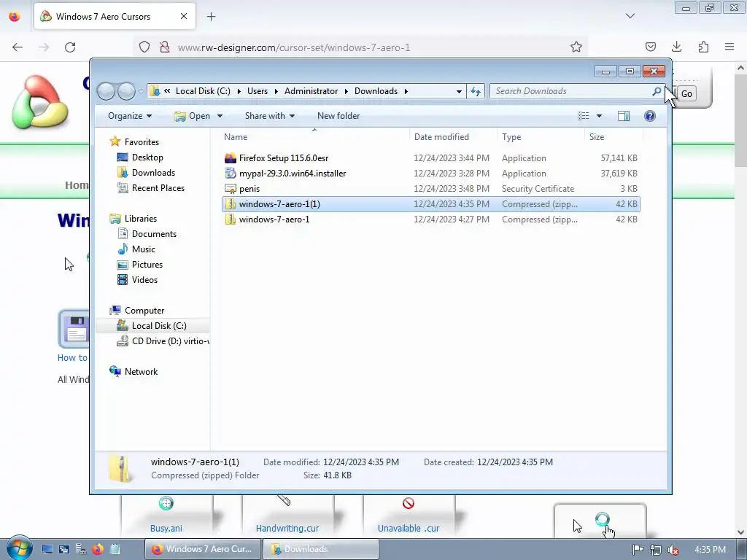Click the Downloads taskbar button

point(321,549)
